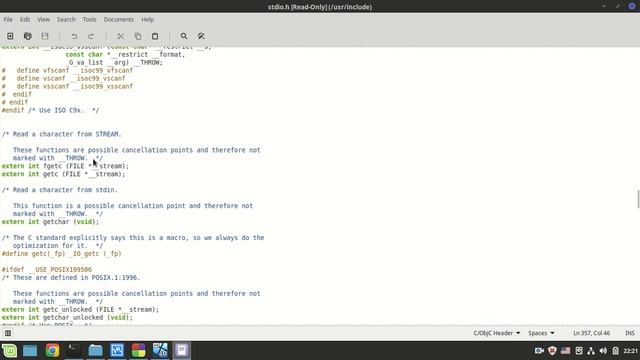
Task: Click the screen recorder camera tray icon
Action: (x=539, y=351)
